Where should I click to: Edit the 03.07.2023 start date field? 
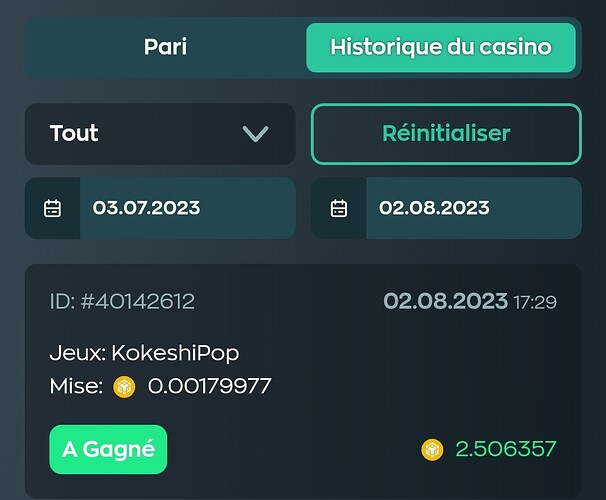188,208
